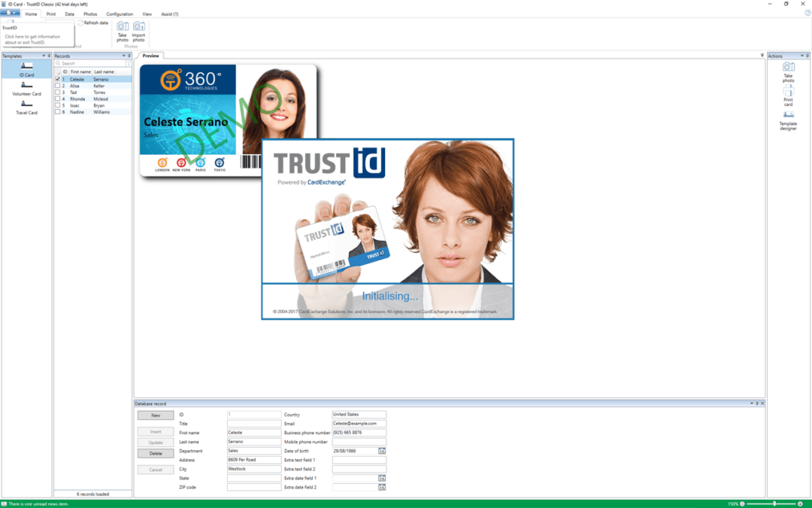The image size is (812, 508).
Task: Open Date of birth calendar picker
Action: 382,451
